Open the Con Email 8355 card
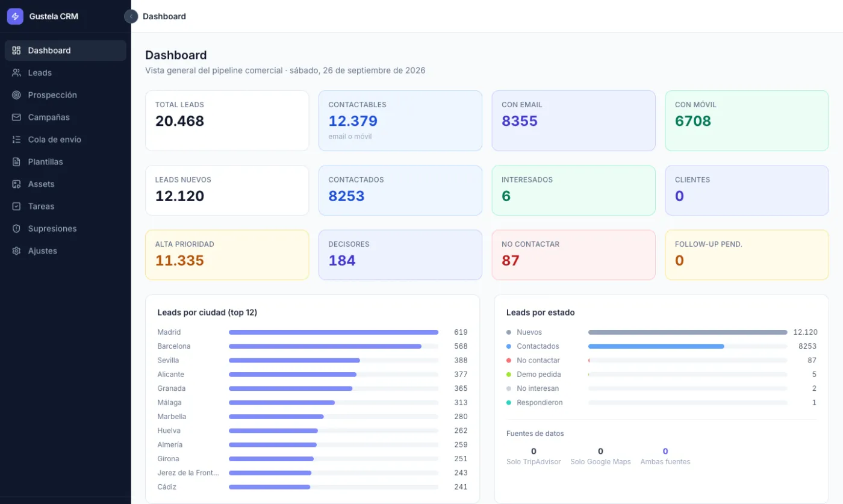The width and height of the screenshot is (843, 504). click(574, 120)
